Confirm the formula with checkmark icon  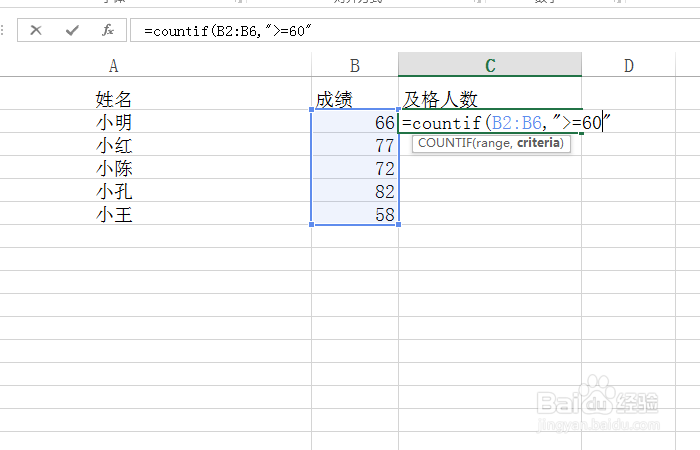point(72,30)
